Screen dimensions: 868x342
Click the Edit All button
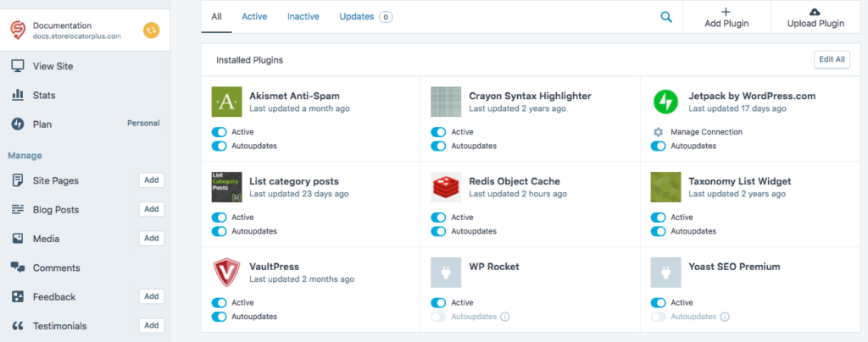point(831,59)
